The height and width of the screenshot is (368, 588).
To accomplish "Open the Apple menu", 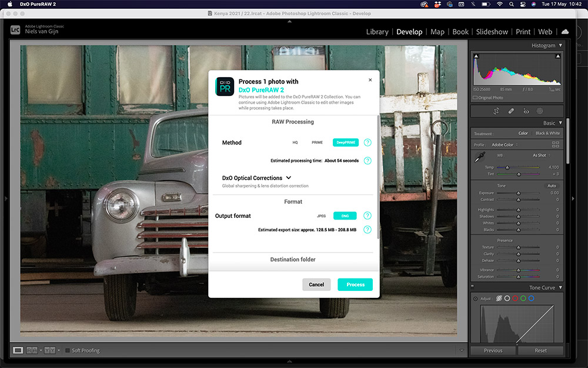I will (10, 4).
